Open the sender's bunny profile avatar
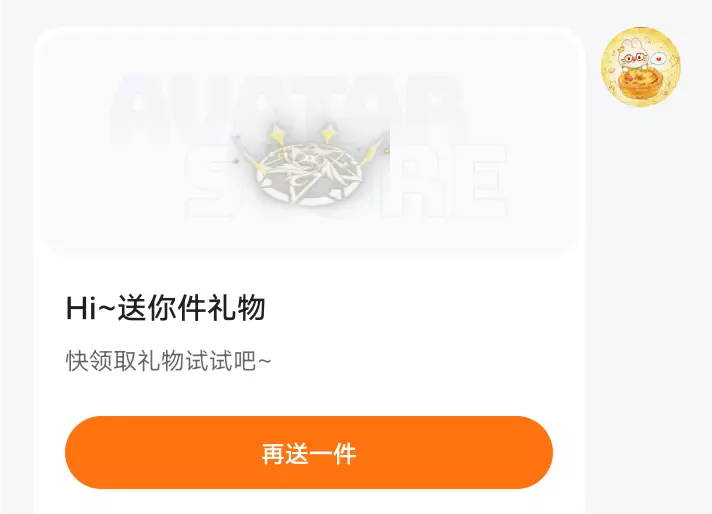This screenshot has width=712, height=514. 641,67
